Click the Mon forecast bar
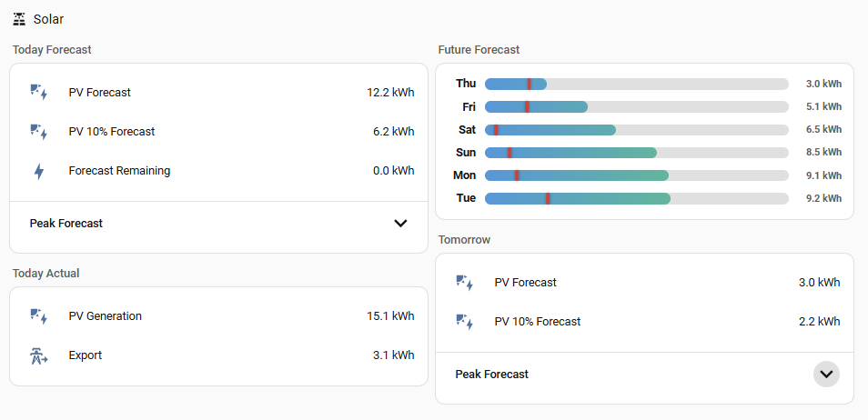Image resolution: width=868 pixels, height=420 pixels. click(637, 175)
